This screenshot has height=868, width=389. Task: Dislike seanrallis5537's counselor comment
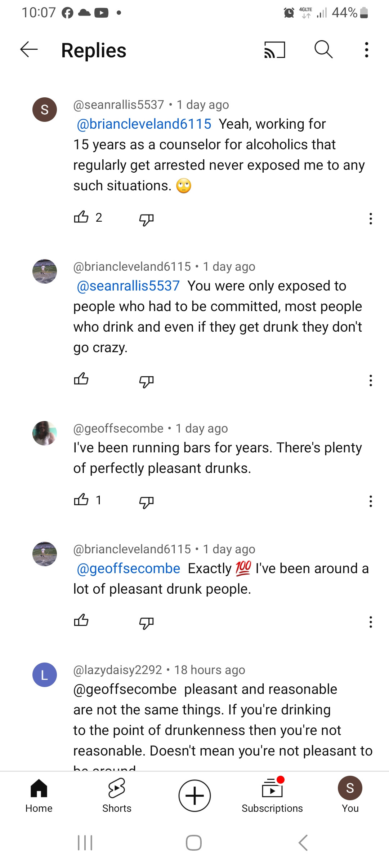point(146,219)
